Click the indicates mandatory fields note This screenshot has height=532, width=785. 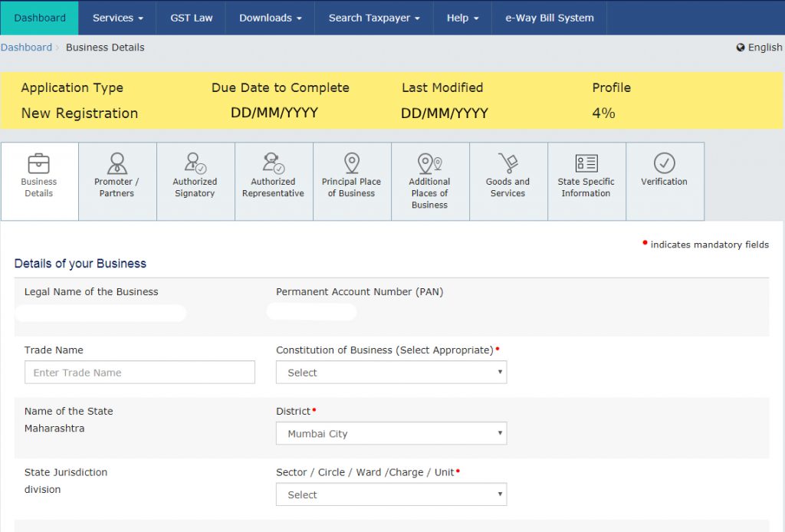(x=709, y=245)
